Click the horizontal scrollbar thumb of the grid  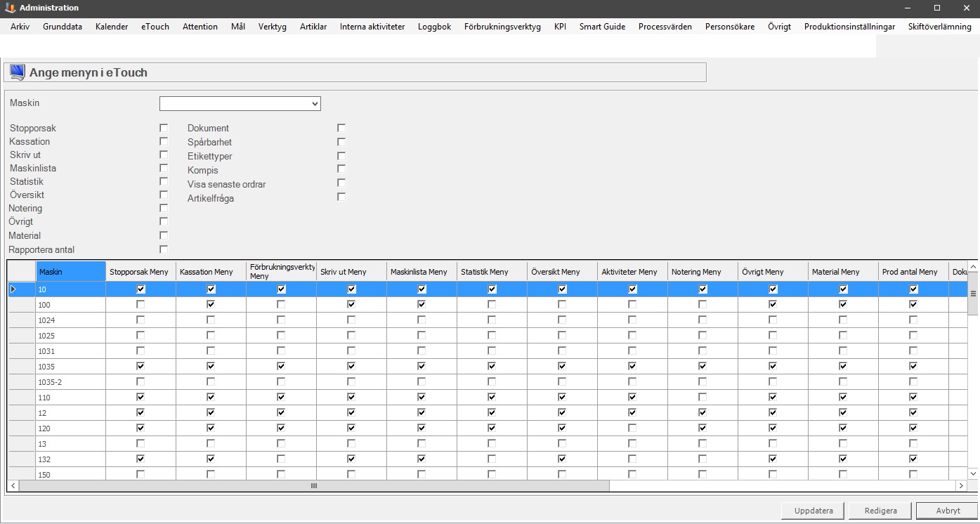tap(314, 486)
